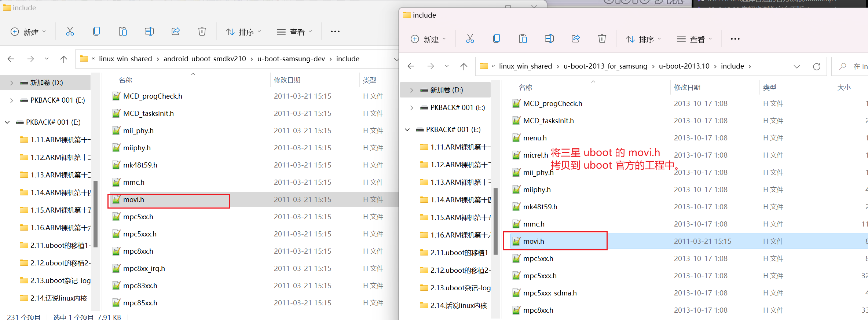The image size is (868, 320).
Task: Sort by 修改日期 column in left window
Action: (x=287, y=80)
